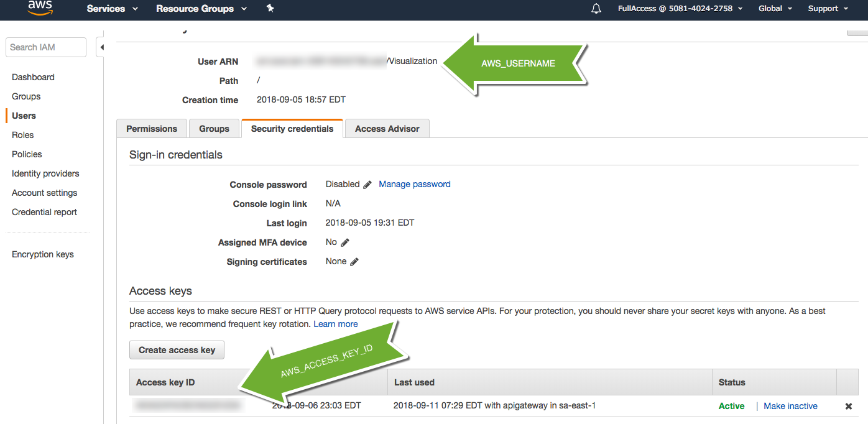Open the Global region dropdown
868x424 pixels.
coord(775,9)
